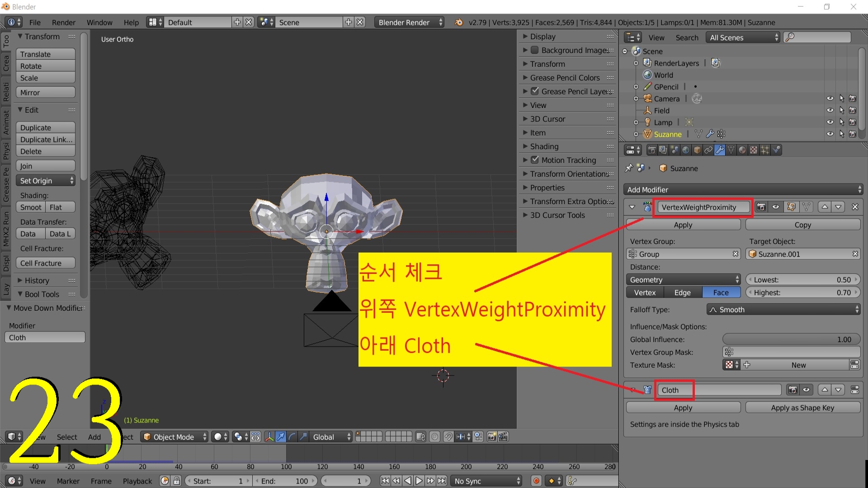Click the OpenGL render image icon
This screenshot has height=488, width=868.
pyautogui.click(x=492, y=437)
